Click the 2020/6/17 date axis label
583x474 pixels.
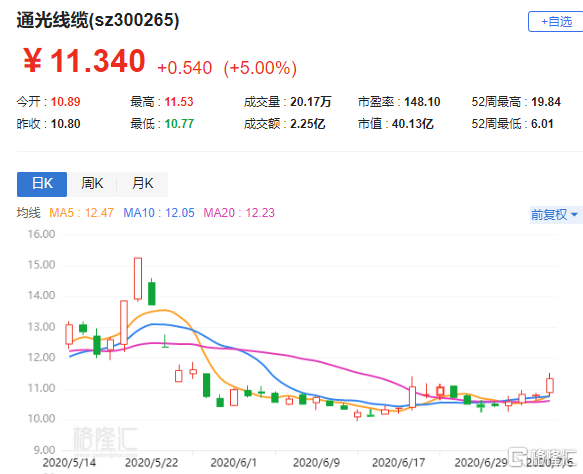pyautogui.click(x=398, y=463)
